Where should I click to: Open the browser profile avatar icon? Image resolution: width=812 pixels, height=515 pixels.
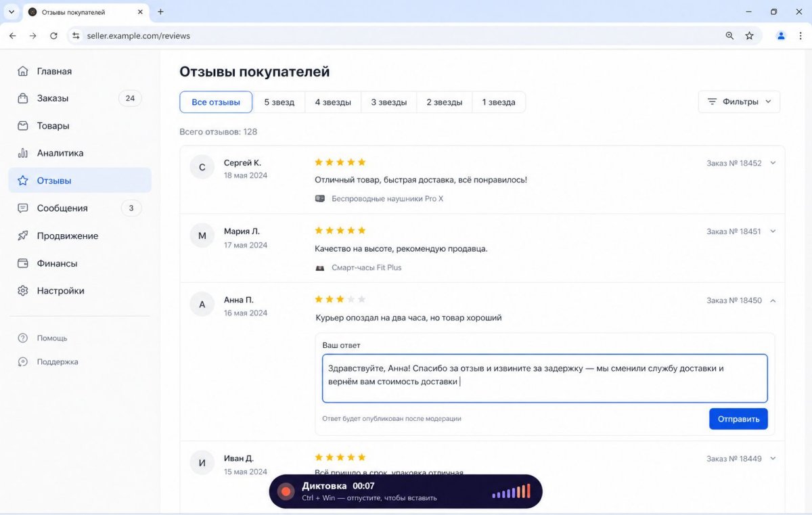pos(782,36)
